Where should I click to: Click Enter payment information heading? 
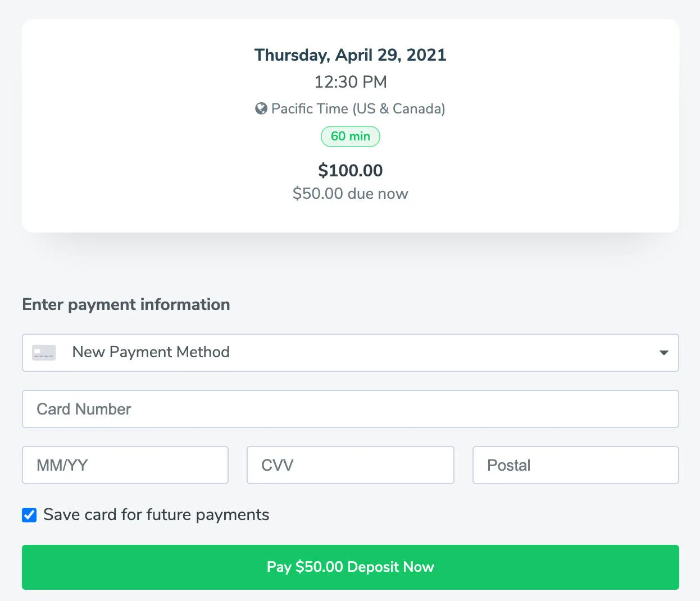click(126, 304)
